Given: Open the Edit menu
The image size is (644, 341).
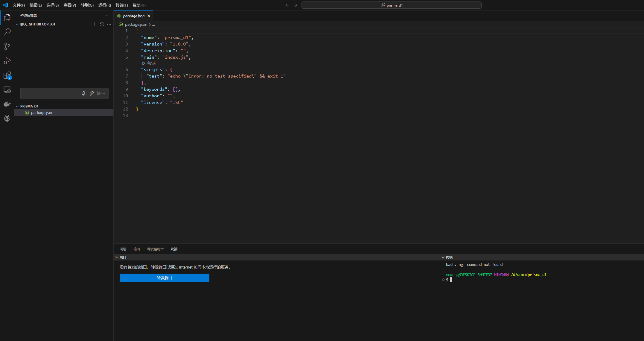Looking at the screenshot, I should tap(36, 5).
